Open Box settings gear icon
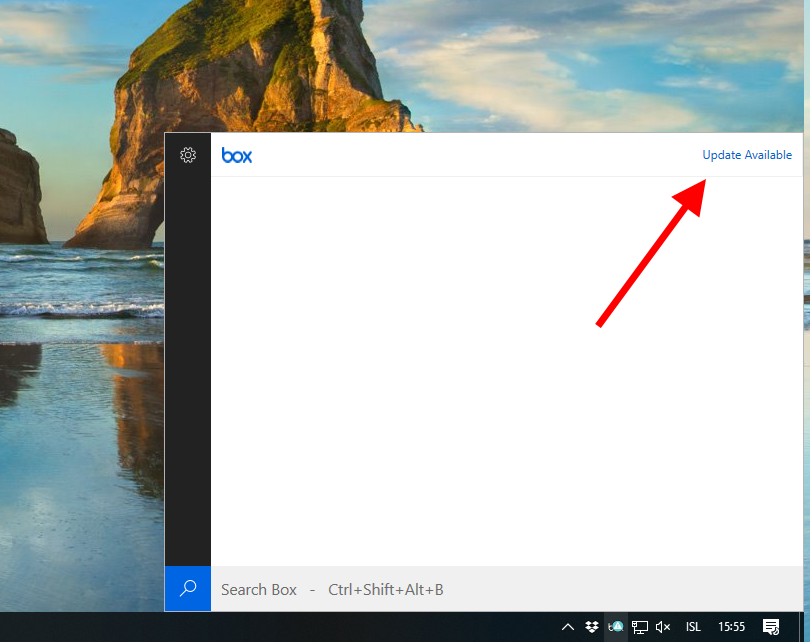 (x=188, y=155)
